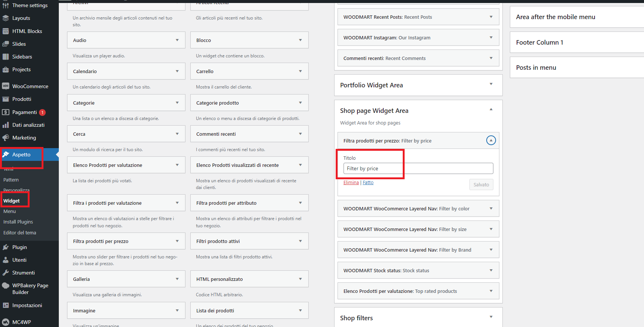This screenshot has width=644, height=327.
Task: Expand the Carrello widget dropdown
Action: 300,71
